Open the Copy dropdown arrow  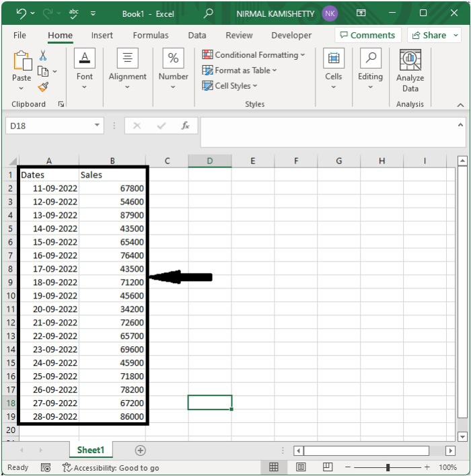click(x=55, y=72)
